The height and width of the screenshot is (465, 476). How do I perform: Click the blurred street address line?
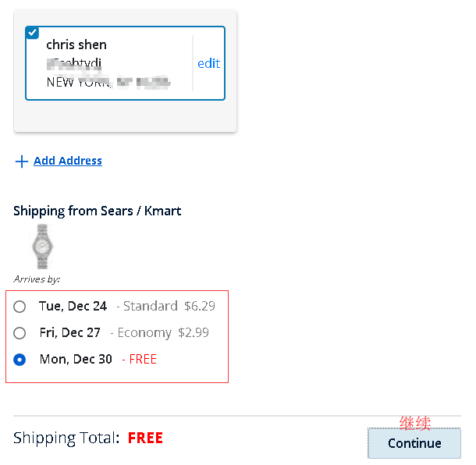[x=74, y=63]
